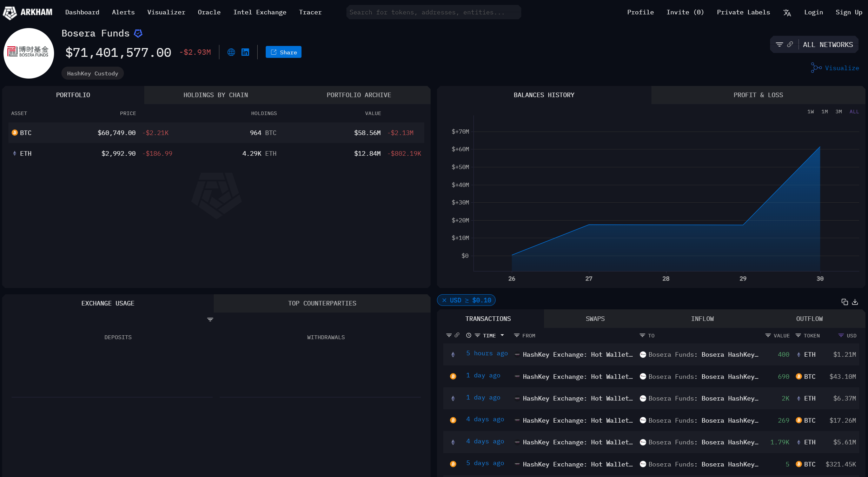Open the exchange usage filter icon
868x477 pixels.
point(210,320)
